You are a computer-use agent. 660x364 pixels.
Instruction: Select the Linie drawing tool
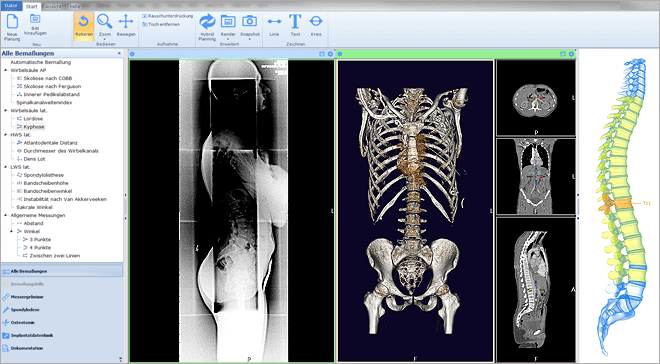[274, 26]
